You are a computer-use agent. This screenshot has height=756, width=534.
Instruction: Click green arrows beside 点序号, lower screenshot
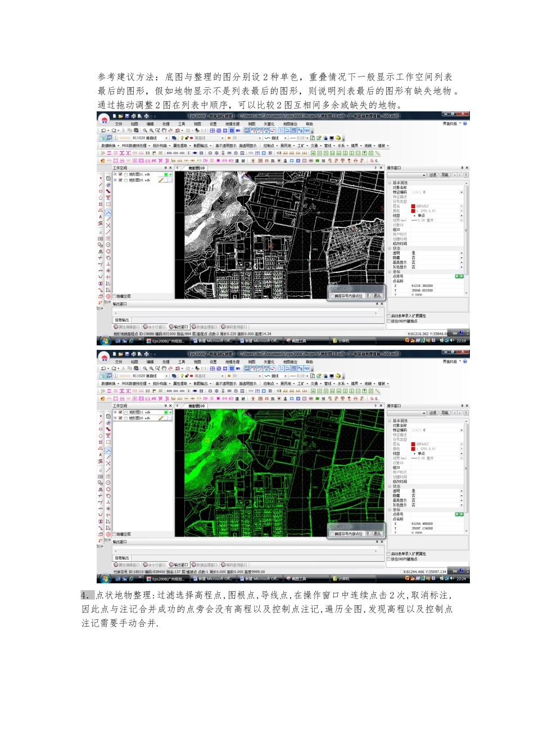459,515
